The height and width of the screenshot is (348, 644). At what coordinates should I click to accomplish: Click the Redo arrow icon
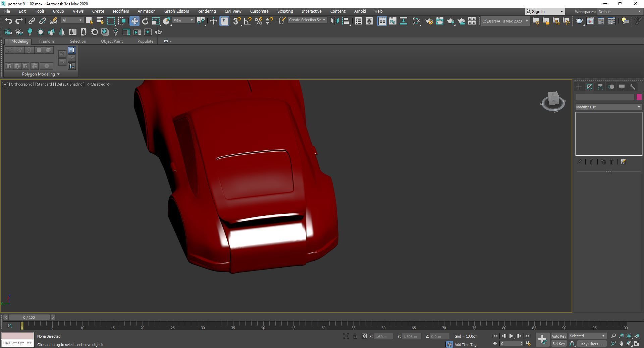coord(19,21)
